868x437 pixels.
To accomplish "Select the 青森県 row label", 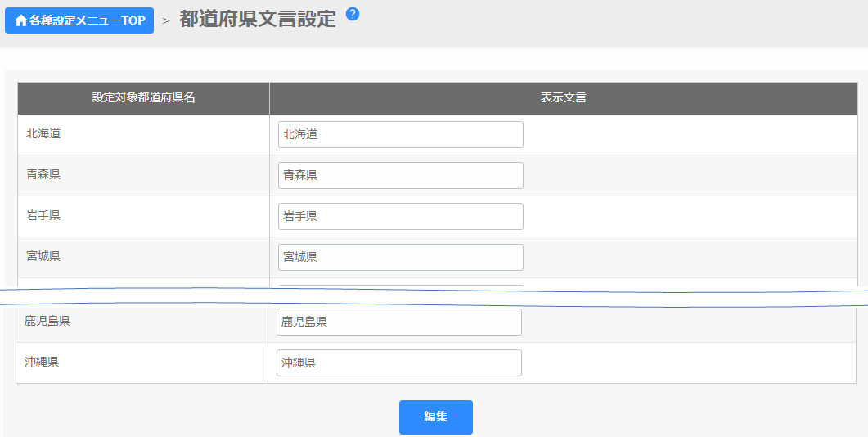I will (43, 174).
